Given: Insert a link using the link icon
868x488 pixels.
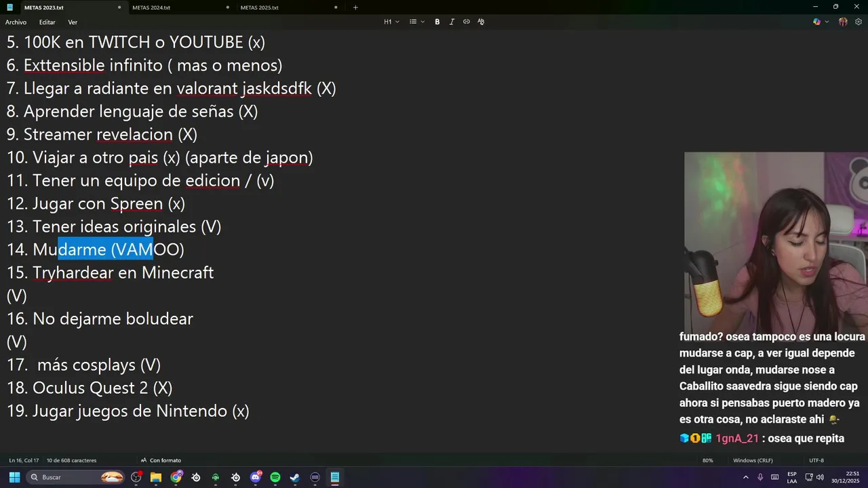Looking at the screenshot, I should point(467,22).
